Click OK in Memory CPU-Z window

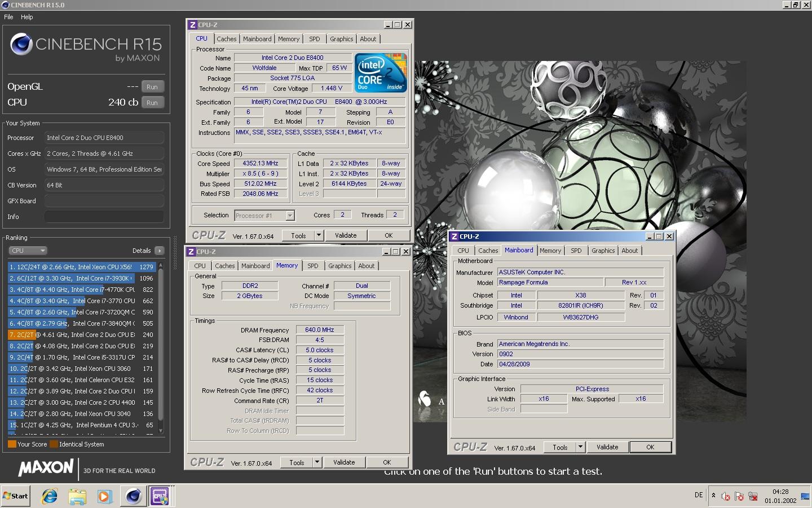coord(387,463)
